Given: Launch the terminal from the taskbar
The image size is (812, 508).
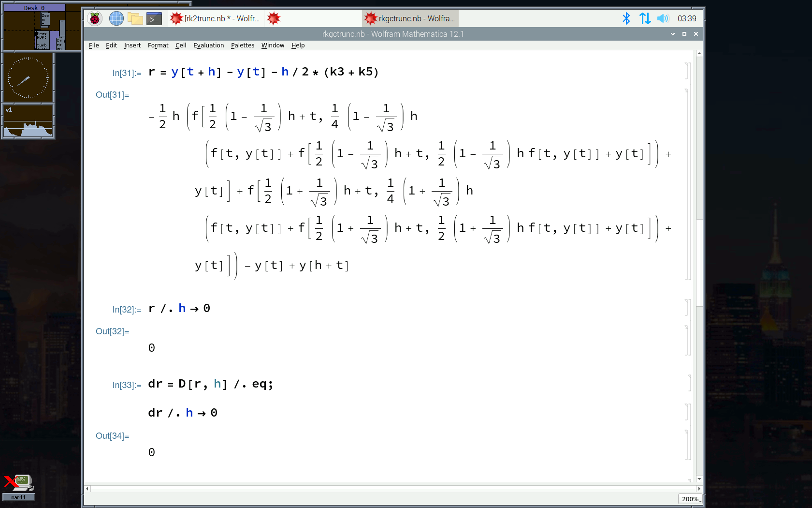Looking at the screenshot, I should 154,18.
